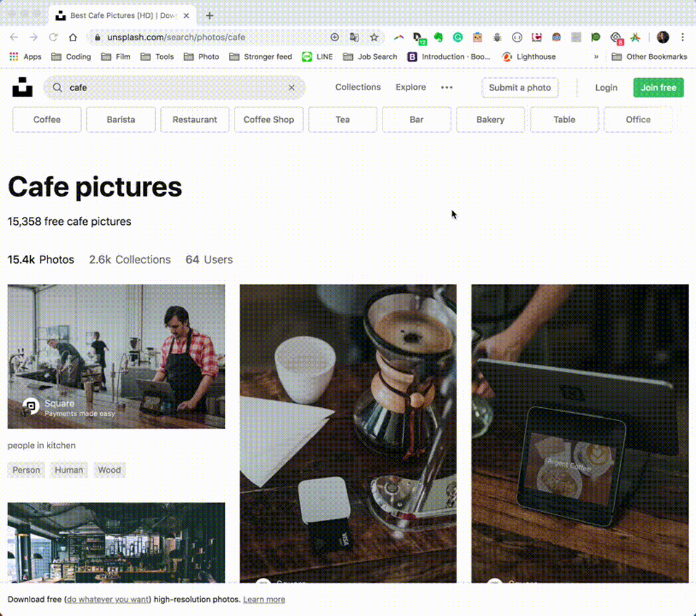Screen dimensions: 696x616
Task: Open the Photo bookmarks folder
Action: pyautogui.click(x=201, y=57)
